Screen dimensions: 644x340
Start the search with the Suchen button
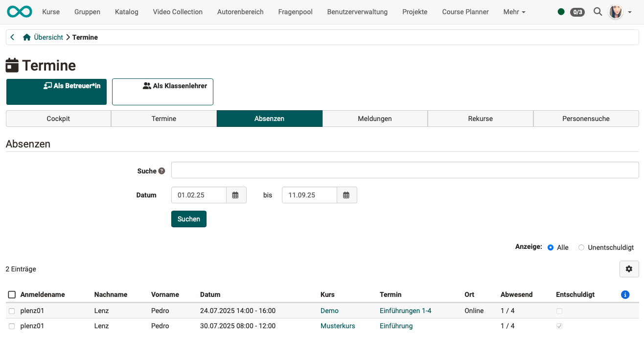[188, 219]
